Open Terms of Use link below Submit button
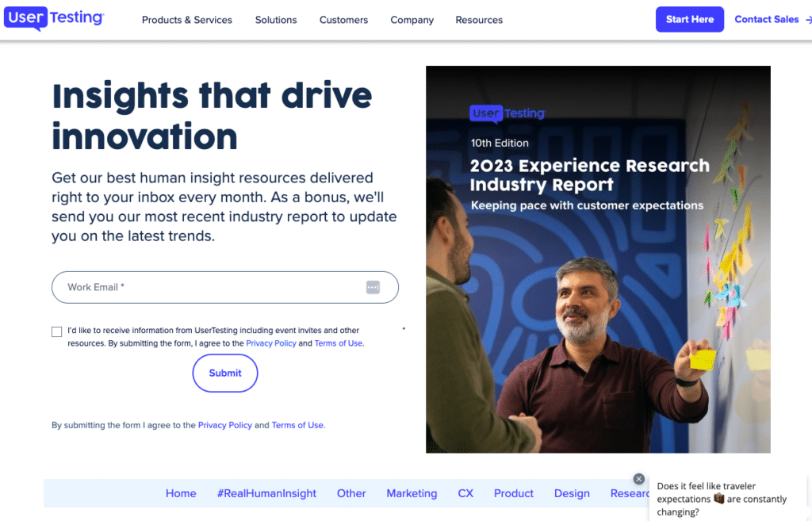The width and height of the screenshot is (812, 521). coord(297,425)
